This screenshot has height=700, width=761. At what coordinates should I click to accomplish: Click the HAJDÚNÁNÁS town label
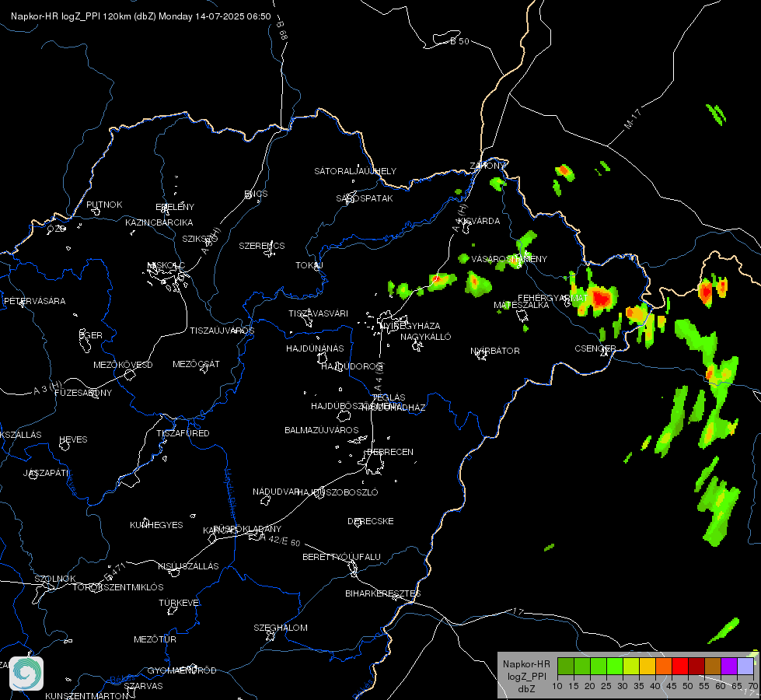coord(315,348)
